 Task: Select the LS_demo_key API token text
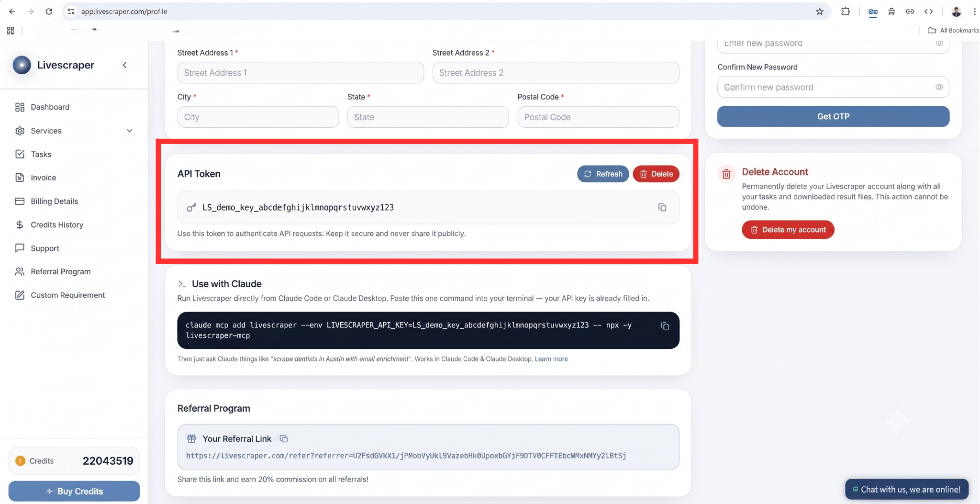[x=298, y=207]
